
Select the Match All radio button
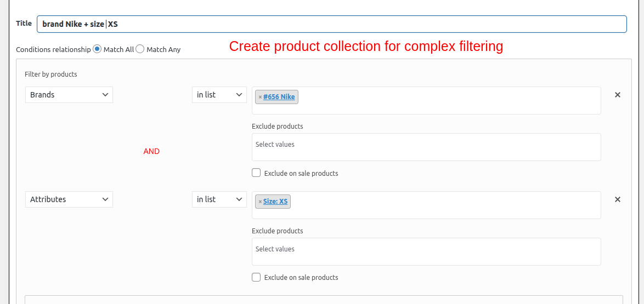(97, 49)
